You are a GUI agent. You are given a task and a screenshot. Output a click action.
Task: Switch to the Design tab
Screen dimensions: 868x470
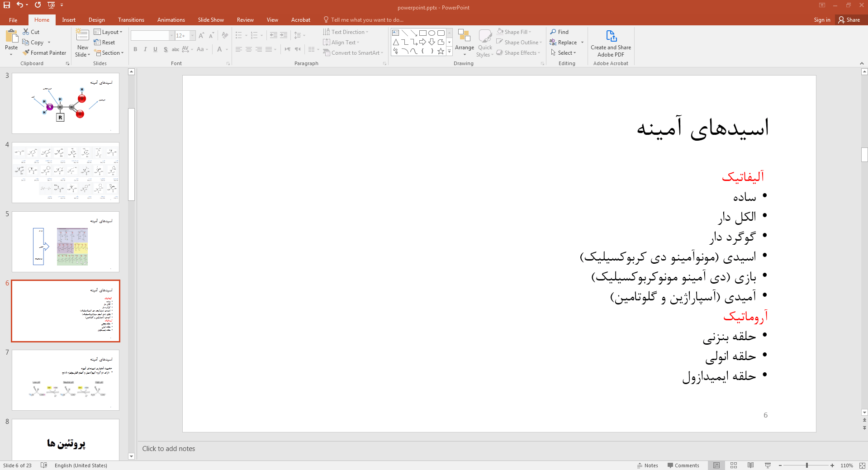[x=96, y=20]
